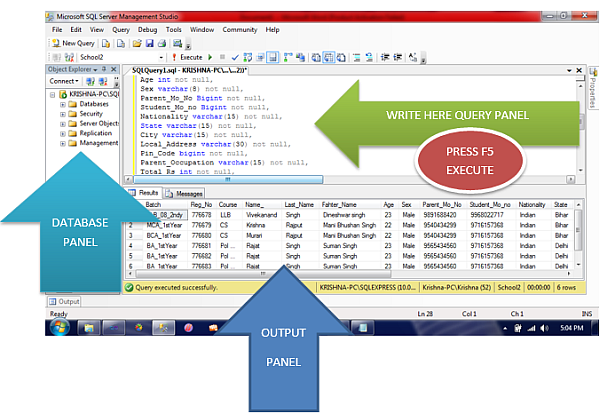The height and width of the screenshot is (413, 600).
Task: Click the Execute button
Action: click(187, 57)
